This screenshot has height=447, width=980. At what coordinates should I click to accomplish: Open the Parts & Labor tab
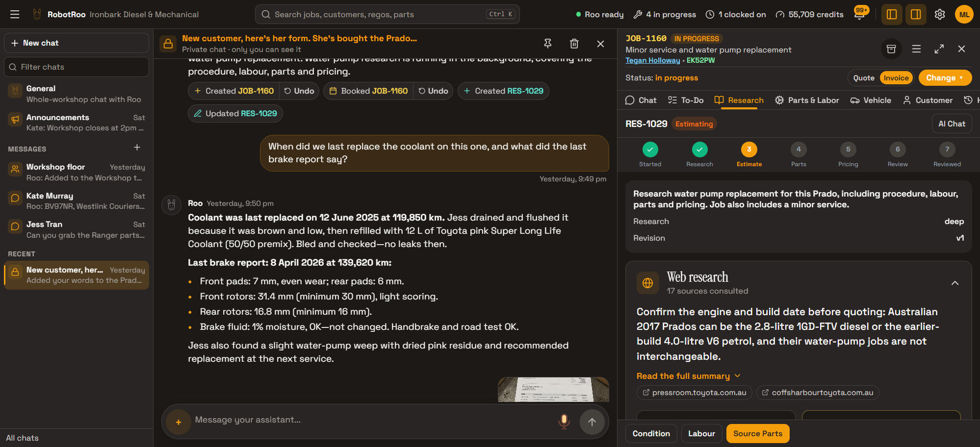pyautogui.click(x=807, y=100)
